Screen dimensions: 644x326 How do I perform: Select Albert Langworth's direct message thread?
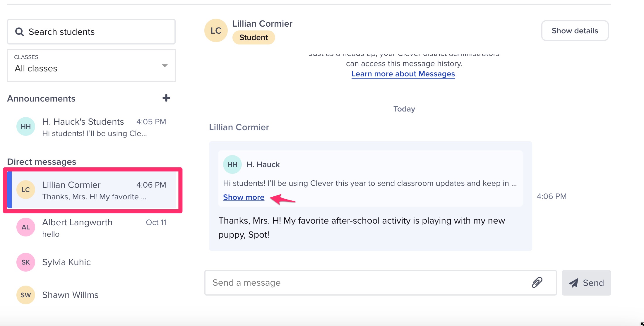click(x=88, y=228)
